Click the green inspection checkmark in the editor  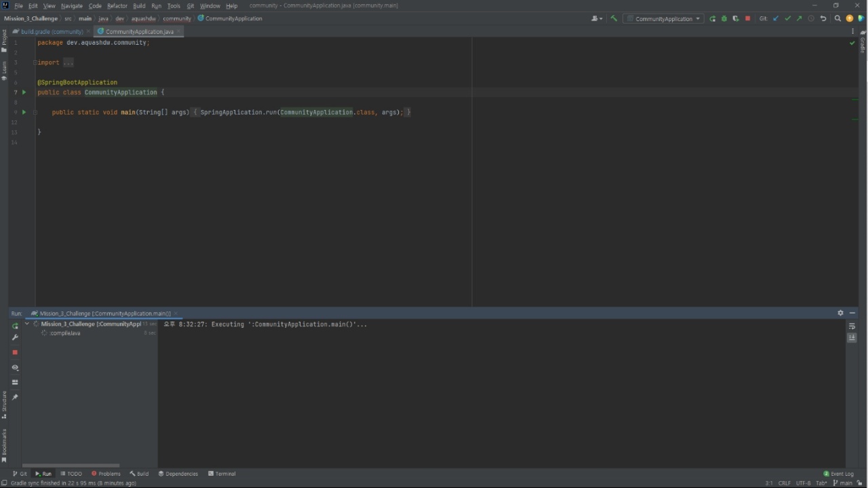[852, 43]
